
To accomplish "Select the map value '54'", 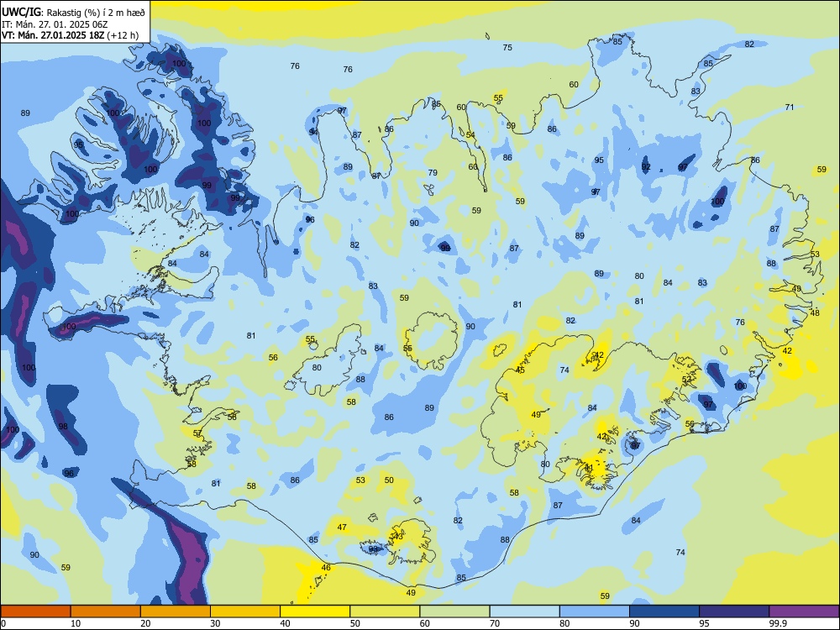I will (x=470, y=135).
